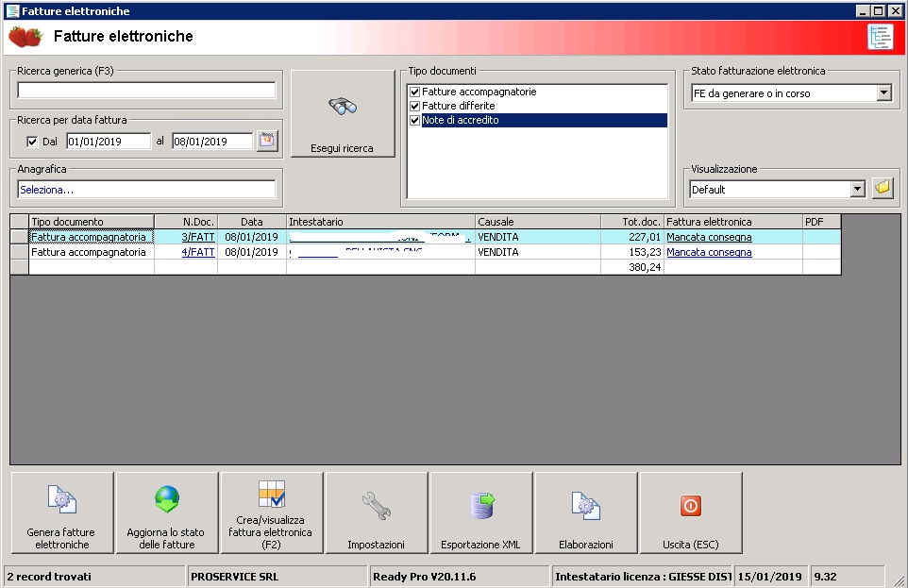Click the Causale column header
908x588 pixels.
pos(538,222)
